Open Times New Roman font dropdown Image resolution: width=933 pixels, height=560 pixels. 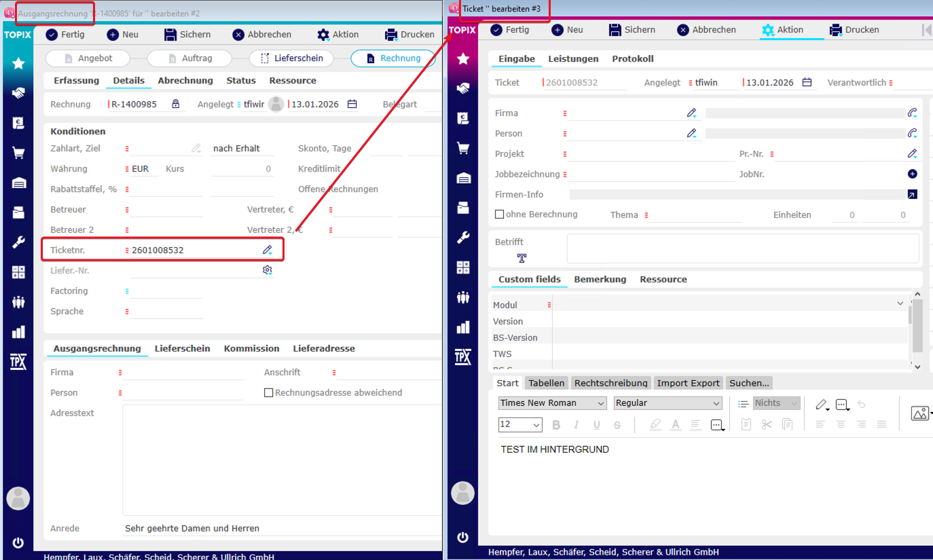point(552,403)
